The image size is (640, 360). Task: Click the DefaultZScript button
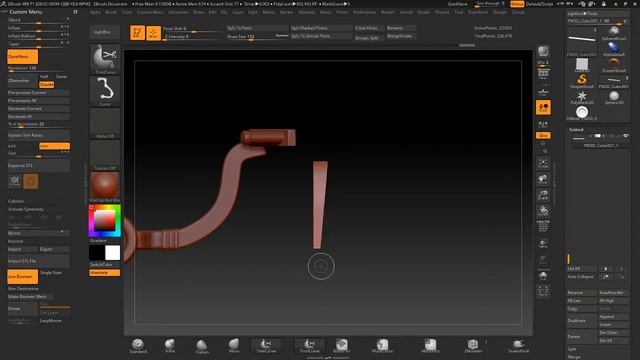point(539,4)
